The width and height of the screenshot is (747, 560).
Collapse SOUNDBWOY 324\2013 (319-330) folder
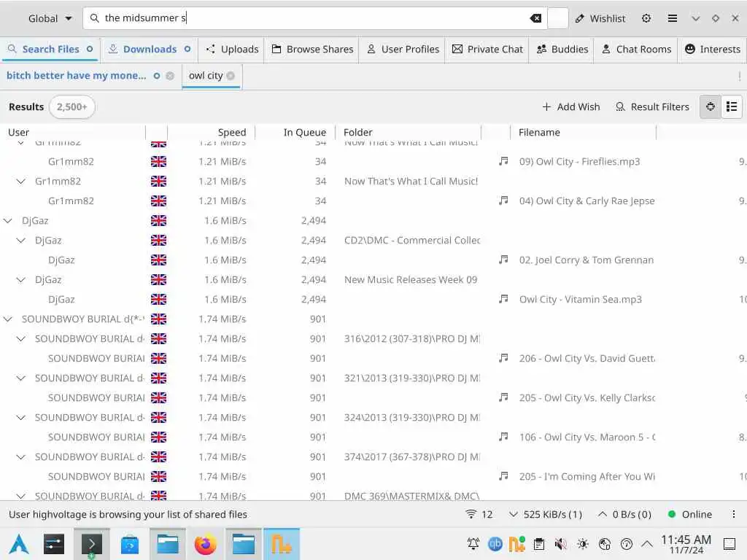20,418
